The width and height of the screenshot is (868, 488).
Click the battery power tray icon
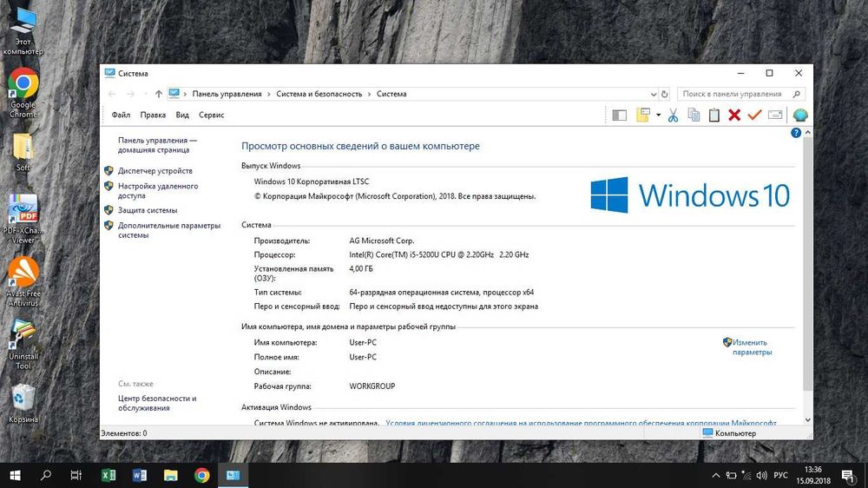pos(731,475)
